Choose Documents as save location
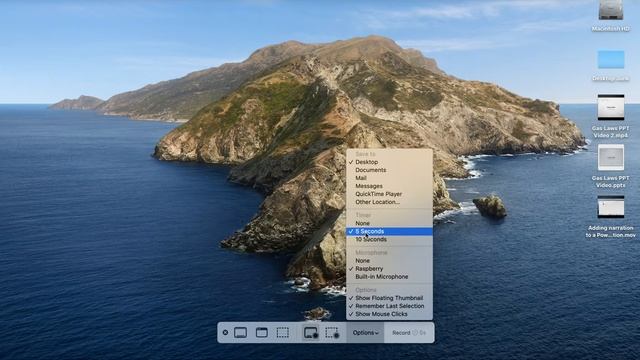 click(x=389, y=170)
